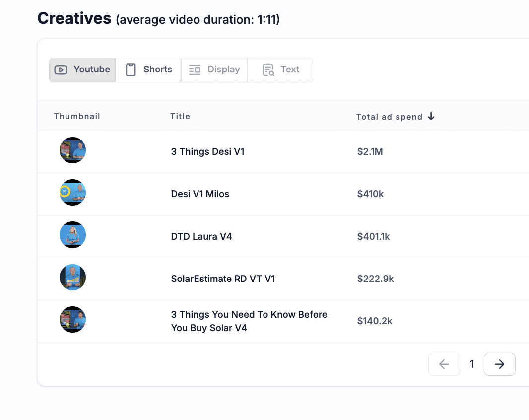Click the thumbnail for 3 Things Desi V1
Viewport: 529px width, 420px height.
[72, 149]
